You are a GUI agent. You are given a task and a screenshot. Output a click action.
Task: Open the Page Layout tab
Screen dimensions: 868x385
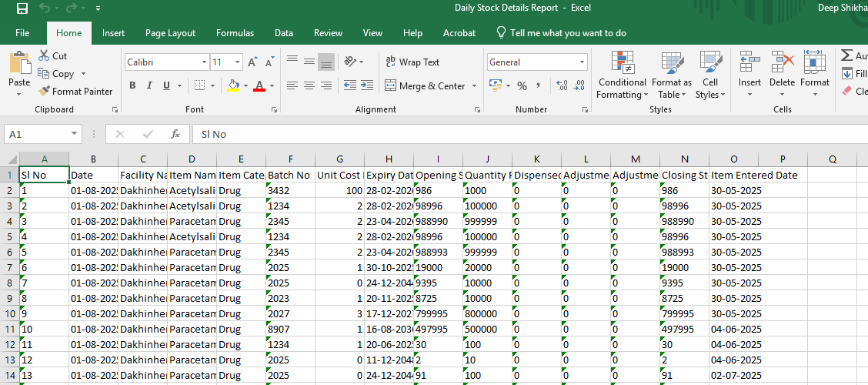[170, 33]
